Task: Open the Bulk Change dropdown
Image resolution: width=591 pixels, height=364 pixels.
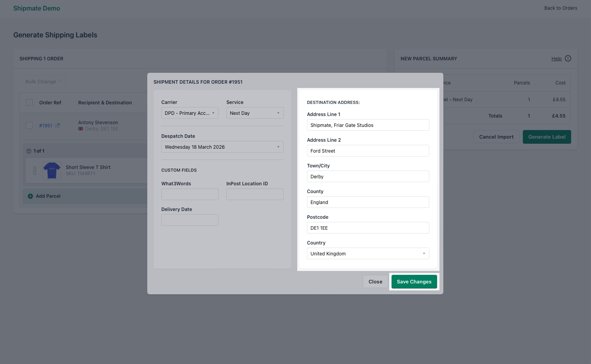Action: 43,81
